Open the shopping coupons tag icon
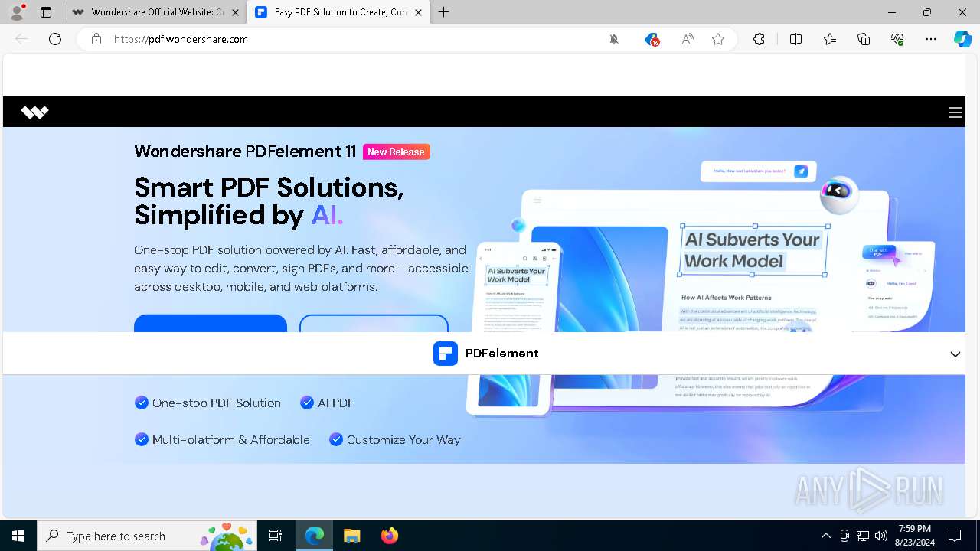 (x=652, y=39)
